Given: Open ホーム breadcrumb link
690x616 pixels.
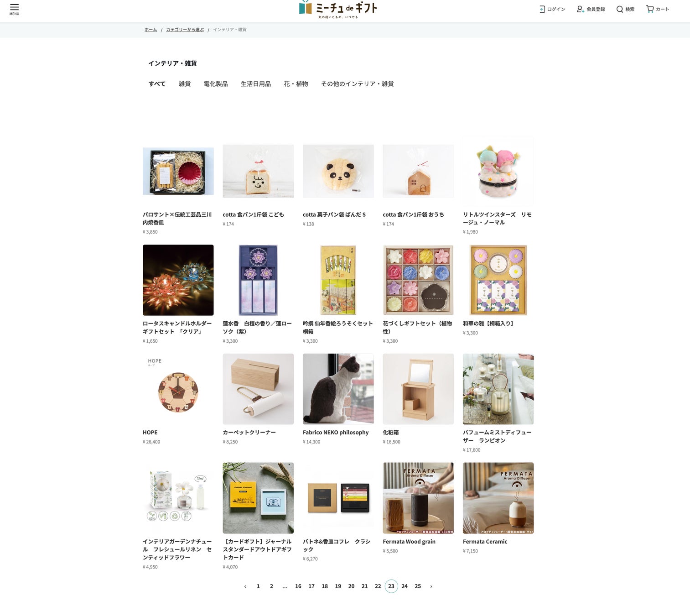Looking at the screenshot, I should tap(151, 30).
